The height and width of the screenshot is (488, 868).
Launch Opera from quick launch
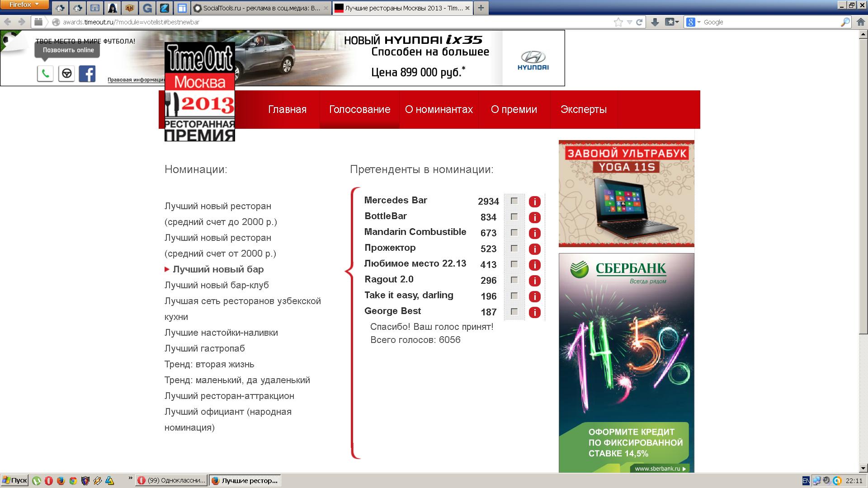click(49, 480)
